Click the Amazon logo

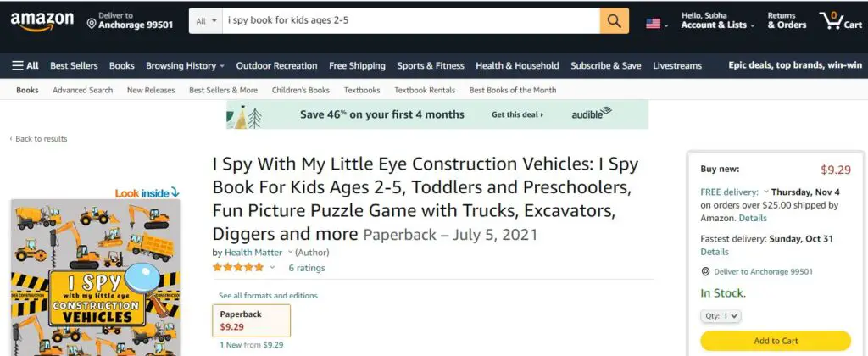click(x=42, y=21)
